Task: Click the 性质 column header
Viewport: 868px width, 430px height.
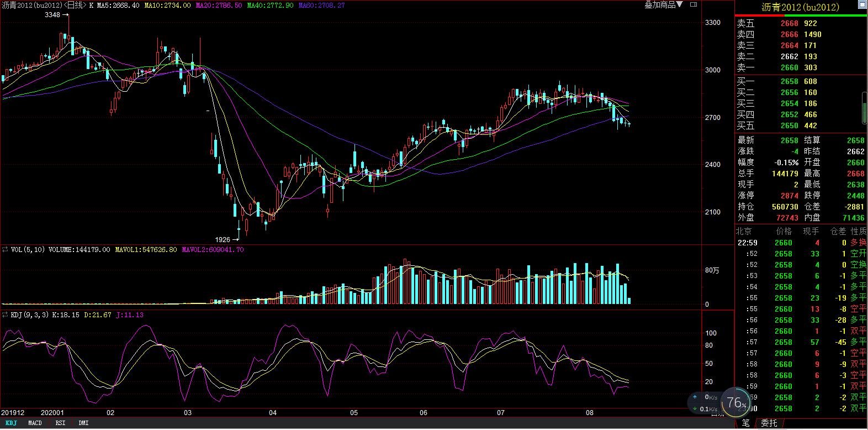Action: coord(859,231)
